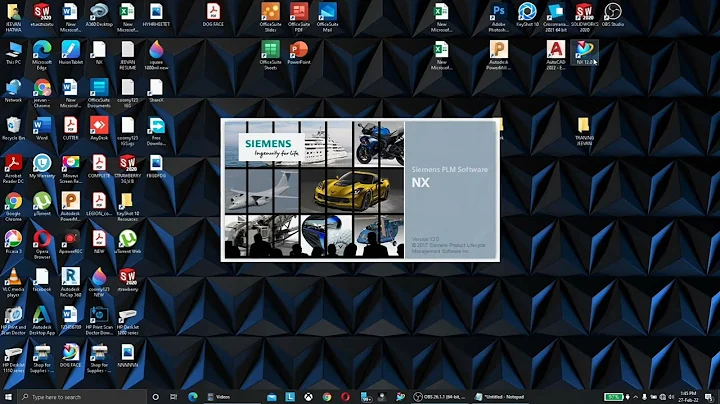The image size is (720, 404).
Task: Select the HP DeskJet 1110 series icon
Action: 13,359
